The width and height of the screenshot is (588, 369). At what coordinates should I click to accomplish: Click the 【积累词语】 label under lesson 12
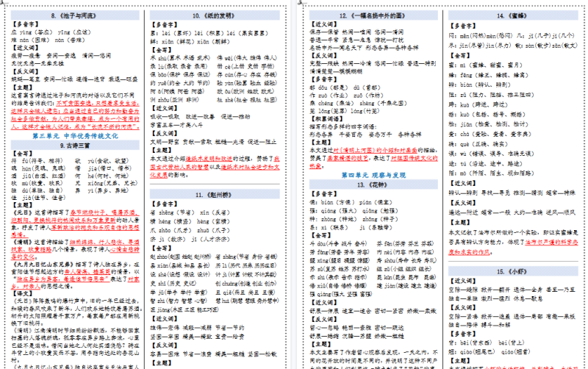[326, 119]
